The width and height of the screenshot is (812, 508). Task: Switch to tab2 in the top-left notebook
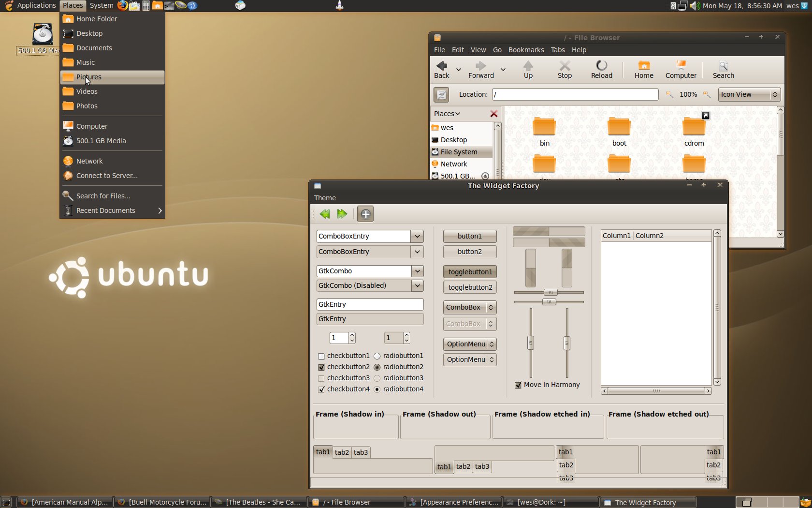point(342,453)
